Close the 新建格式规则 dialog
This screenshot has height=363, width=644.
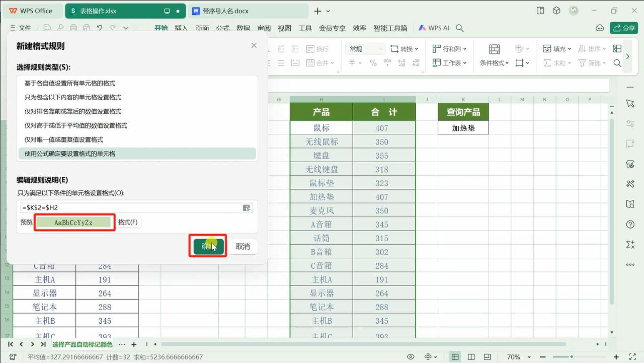pos(254,46)
